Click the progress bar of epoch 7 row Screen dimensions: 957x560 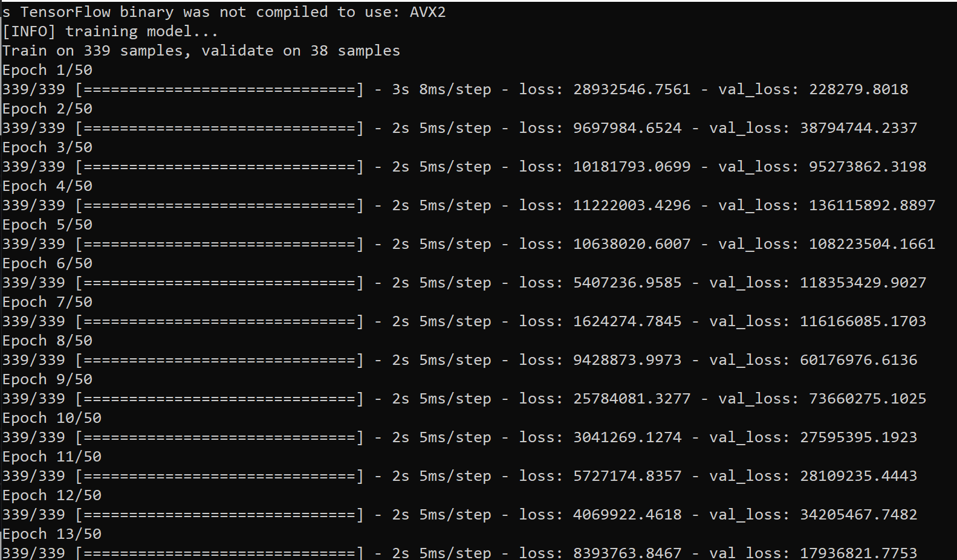point(220,321)
